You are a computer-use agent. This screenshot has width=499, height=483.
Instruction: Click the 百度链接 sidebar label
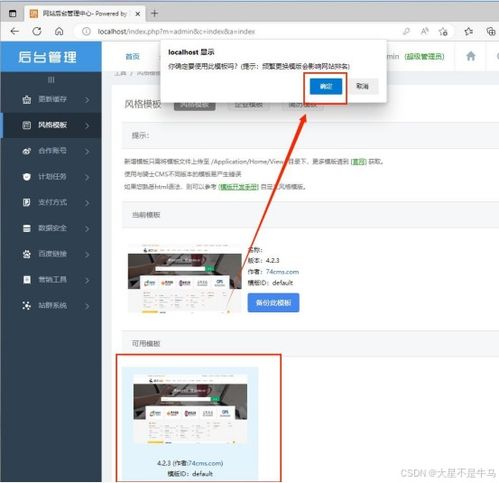53,254
